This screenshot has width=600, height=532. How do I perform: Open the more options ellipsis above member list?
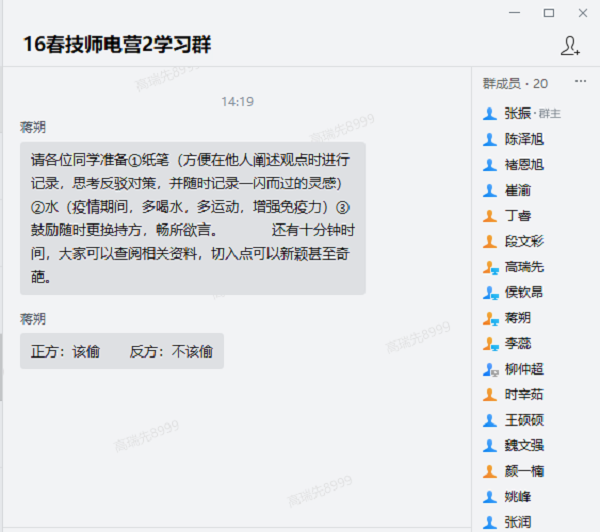(580, 83)
